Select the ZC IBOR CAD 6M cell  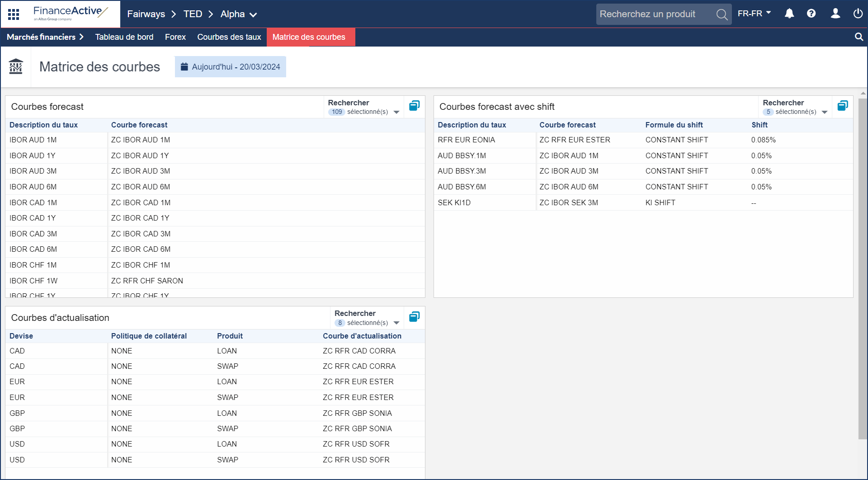point(141,249)
